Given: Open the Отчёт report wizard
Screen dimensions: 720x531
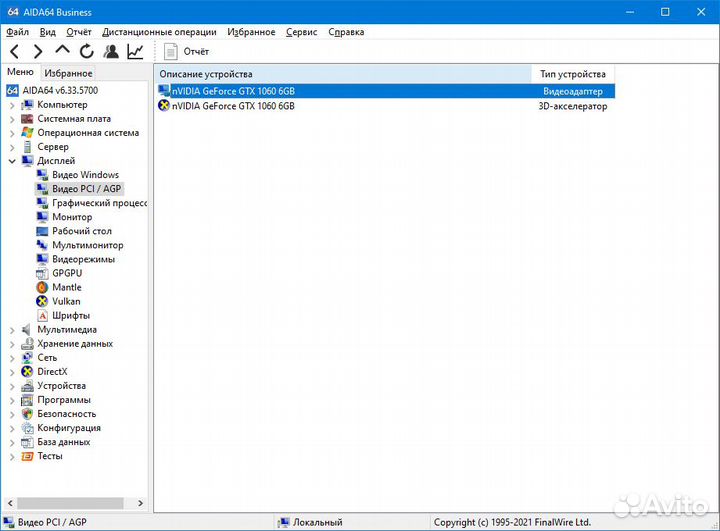Looking at the screenshot, I should 186,51.
